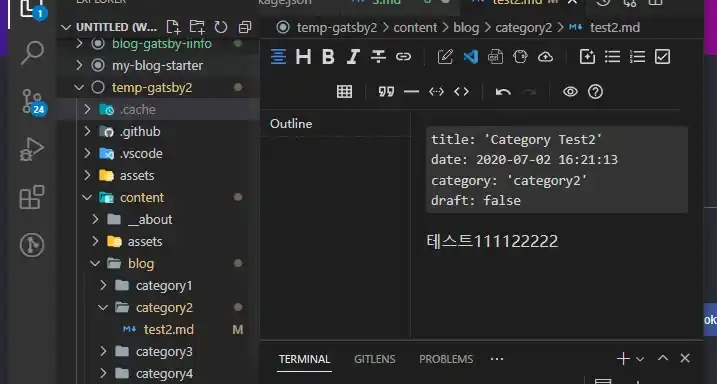The image size is (717, 384).
Task: Insert a horizontal rule
Action: [411, 92]
